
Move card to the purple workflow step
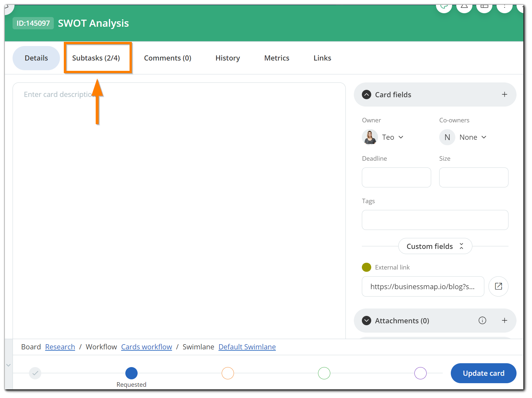click(421, 373)
